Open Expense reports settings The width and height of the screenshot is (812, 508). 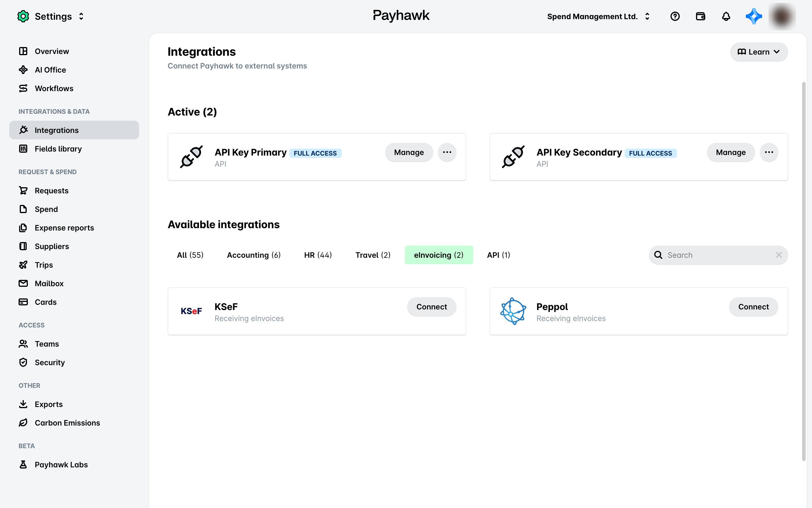coord(74,228)
